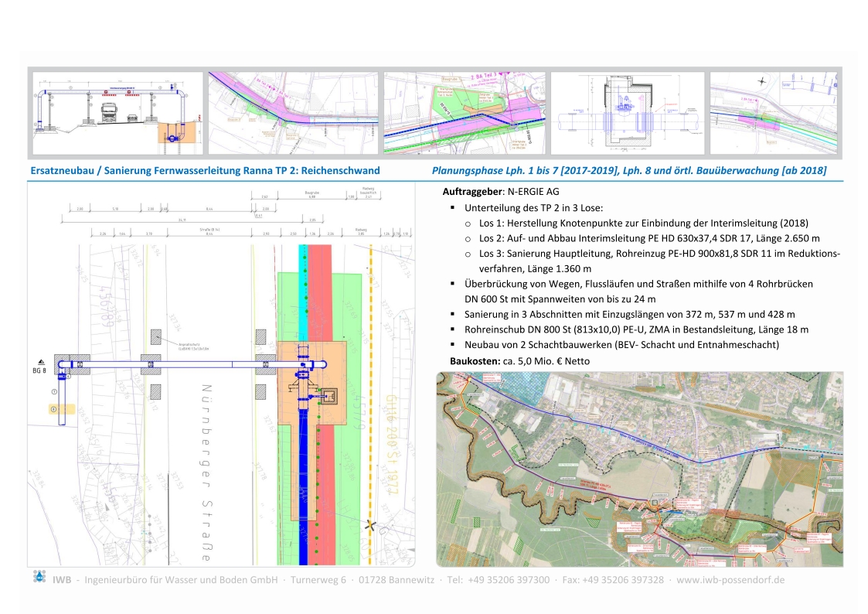Click the aerial overview map at bottom right

[x=639, y=469]
